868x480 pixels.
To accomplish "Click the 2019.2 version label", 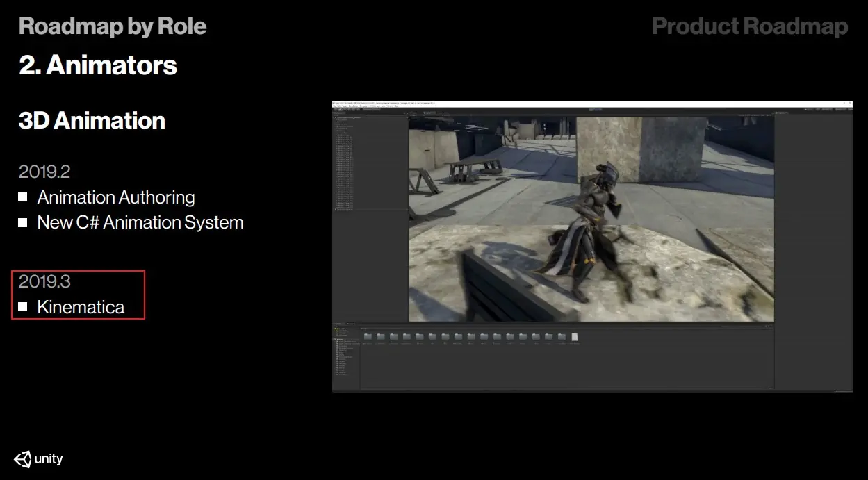I will click(x=44, y=171).
